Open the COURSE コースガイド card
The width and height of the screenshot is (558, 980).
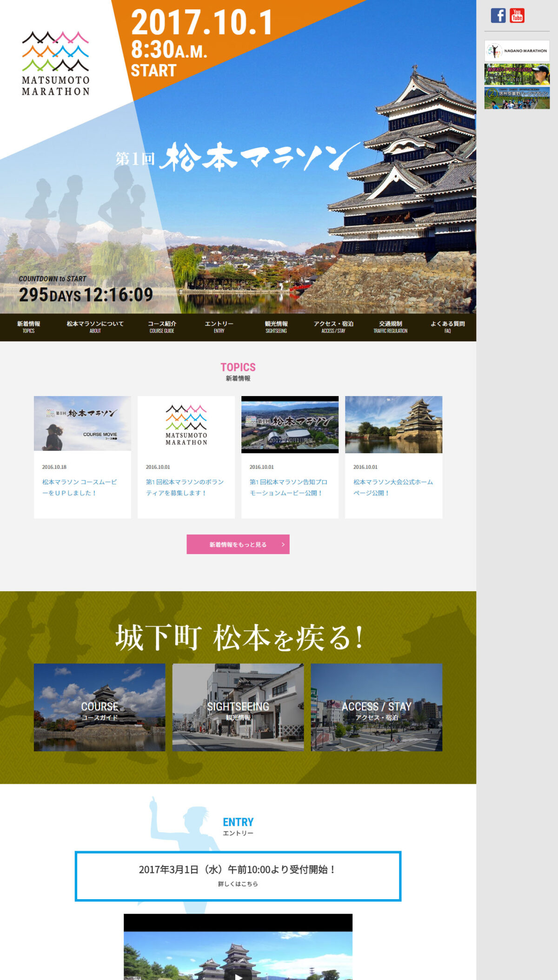click(x=100, y=707)
